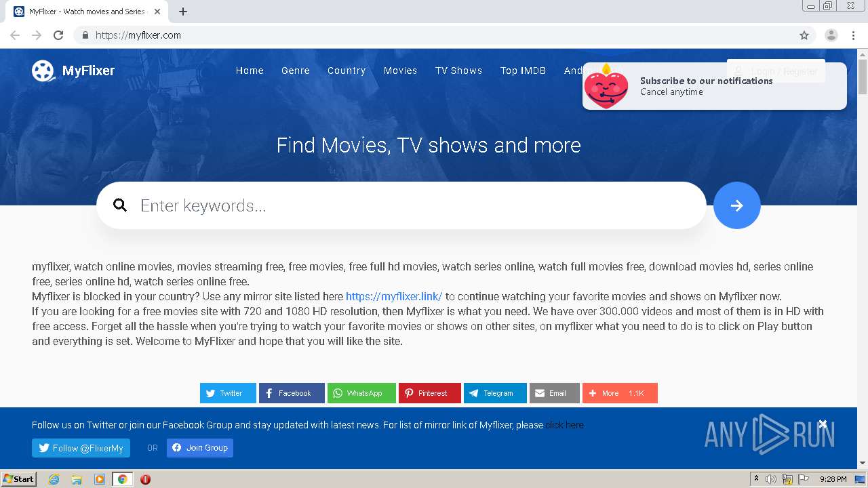Image resolution: width=868 pixels, height=488 pixels.
Task: Click the browser forward arrow
Action: 37,35
